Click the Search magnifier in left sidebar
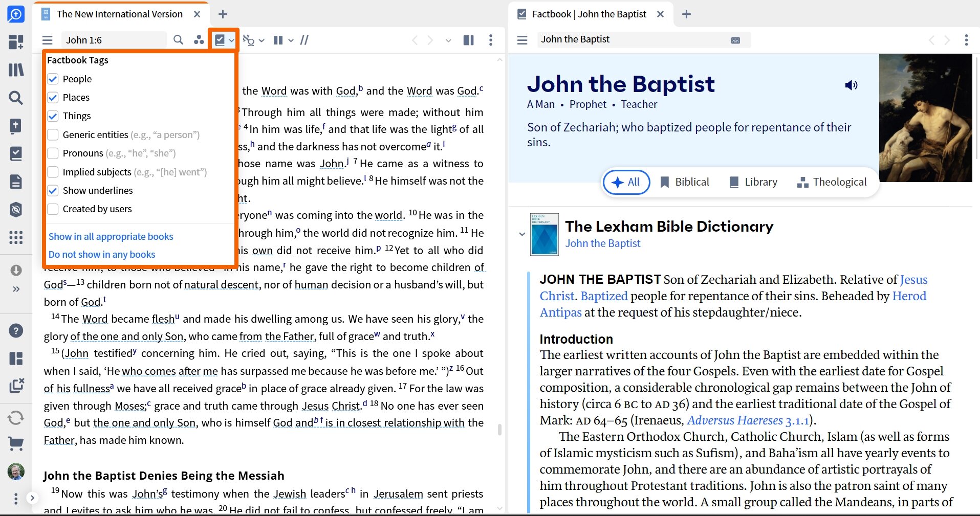Screen dimensions: 980x516 [x=16, y=97]
